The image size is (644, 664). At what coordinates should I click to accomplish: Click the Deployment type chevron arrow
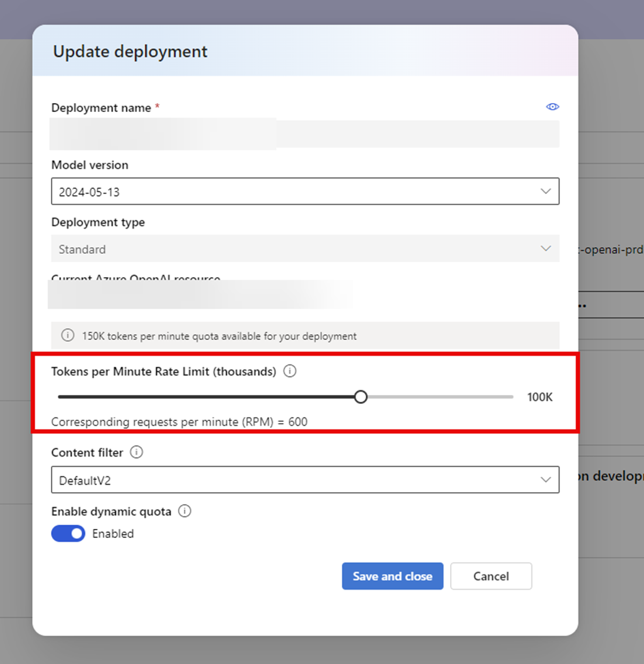pyautogui.click(x=546, y=249)
